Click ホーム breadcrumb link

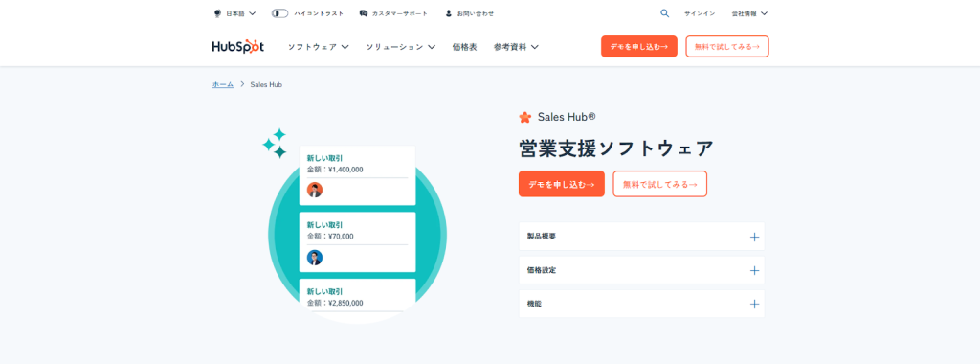coord(222,84)
